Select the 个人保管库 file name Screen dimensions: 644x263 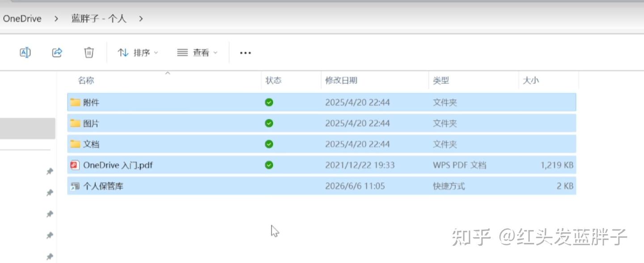[x=103, y=186]
